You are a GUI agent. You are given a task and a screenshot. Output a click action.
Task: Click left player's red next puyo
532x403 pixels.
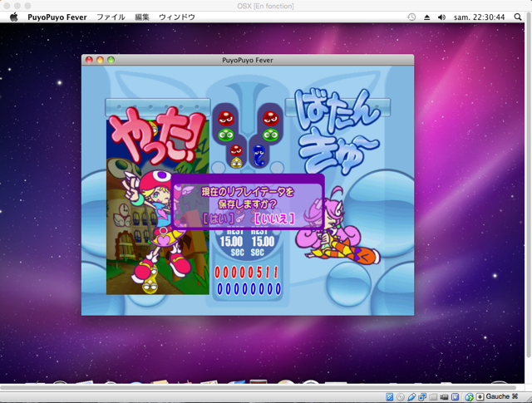(225, 118)
